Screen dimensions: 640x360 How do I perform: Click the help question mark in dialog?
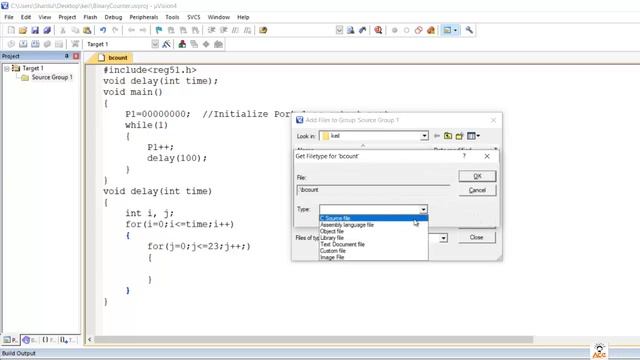[464, 156]
